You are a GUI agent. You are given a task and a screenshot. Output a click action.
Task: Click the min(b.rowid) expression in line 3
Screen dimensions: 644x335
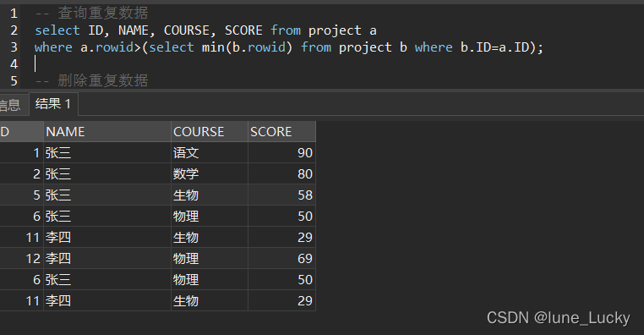pos(248,47)
